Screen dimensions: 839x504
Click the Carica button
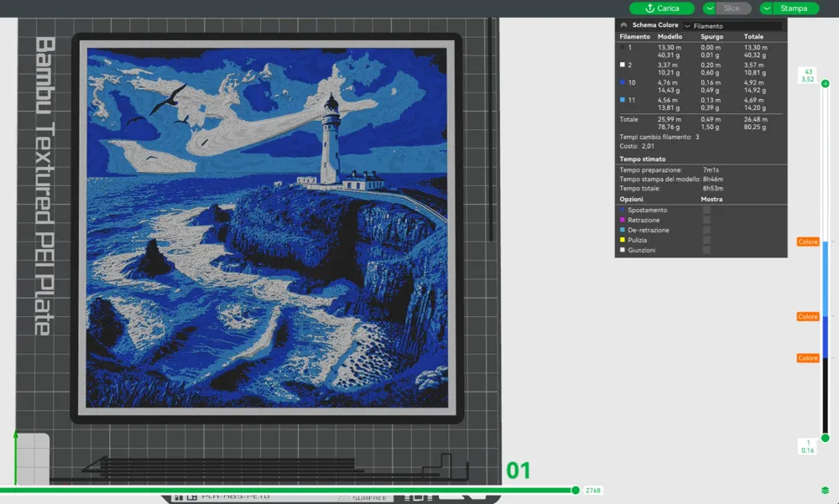(x=662, y=8)
